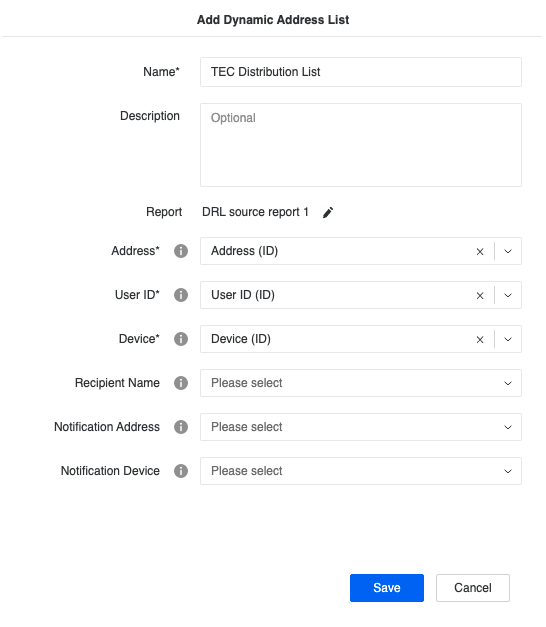Show info tooltip for Recipient Name
Image resolution: width=546 pixels, height=627 pixels.
181,383
